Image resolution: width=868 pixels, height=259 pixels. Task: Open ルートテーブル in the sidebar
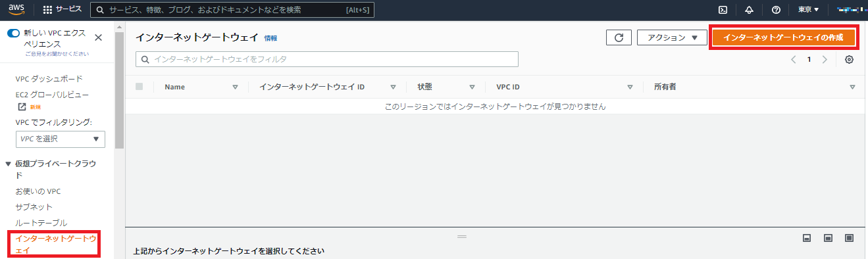point(41,223)
